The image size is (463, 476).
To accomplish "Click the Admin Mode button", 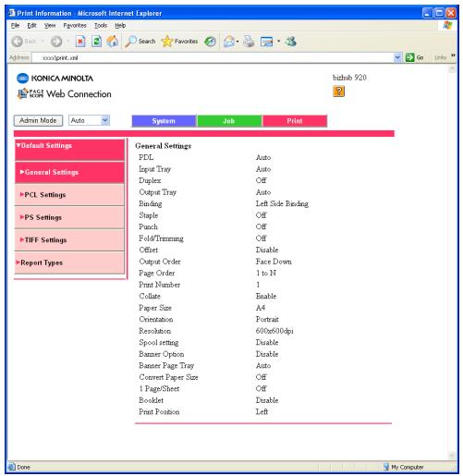I will point(38,120).
